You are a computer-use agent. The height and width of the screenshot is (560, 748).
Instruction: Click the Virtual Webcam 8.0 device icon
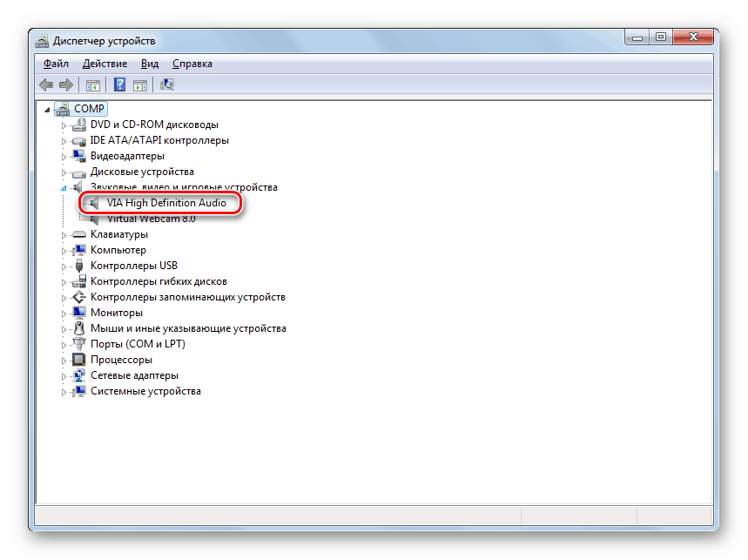(94, 219)
